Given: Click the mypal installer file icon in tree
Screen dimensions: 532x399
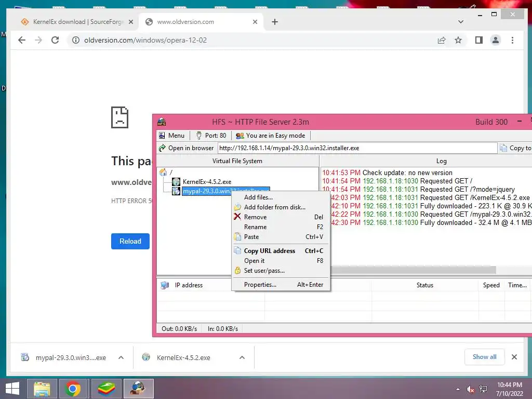Looking at the screenshot, I should click(x=176, y=191).
